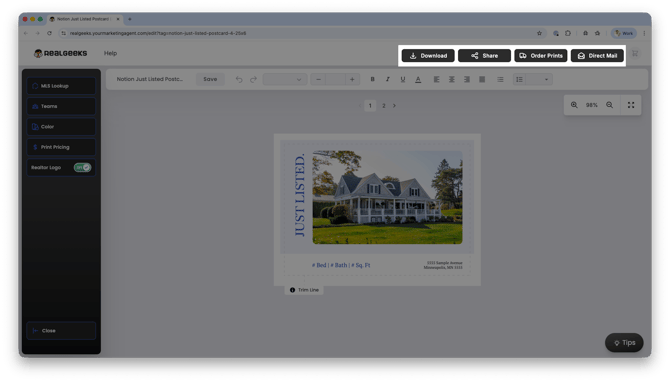The height and width of the screenshot is (382, 670).
Task: Toggle the Realtor Logo switch
Action: (x=82, y=167)
